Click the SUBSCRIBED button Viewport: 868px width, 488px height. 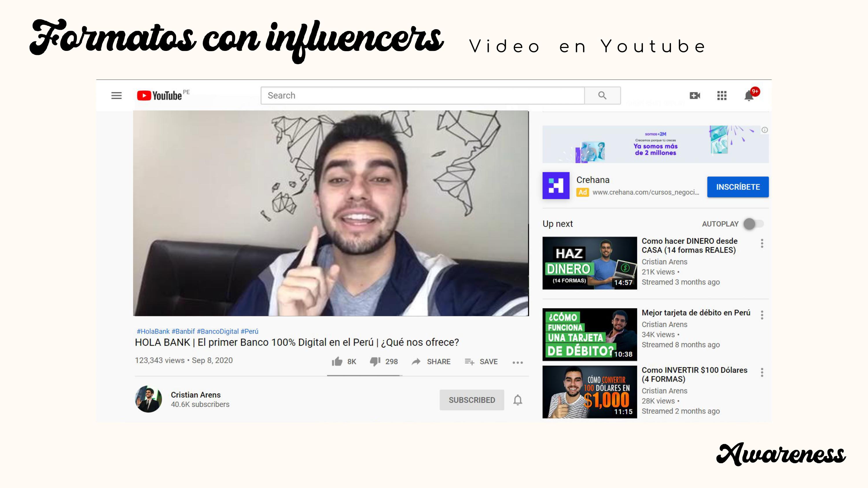(x=472, y=400)
